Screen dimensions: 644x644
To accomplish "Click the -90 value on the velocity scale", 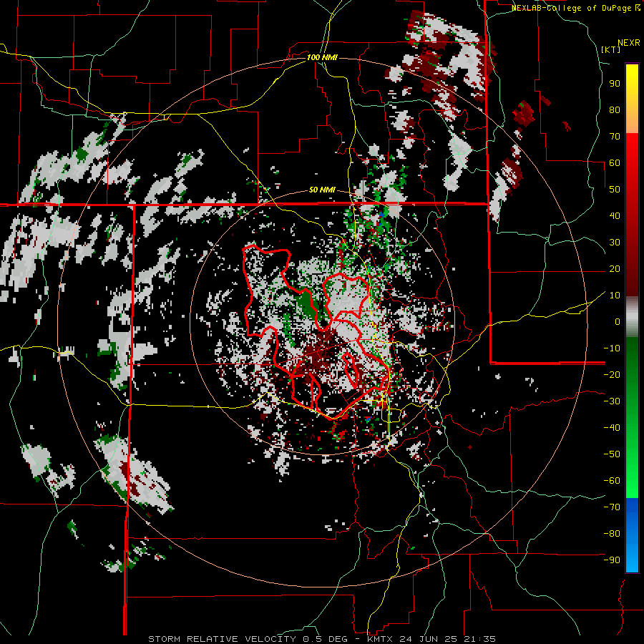I will [x=612, y=560].
